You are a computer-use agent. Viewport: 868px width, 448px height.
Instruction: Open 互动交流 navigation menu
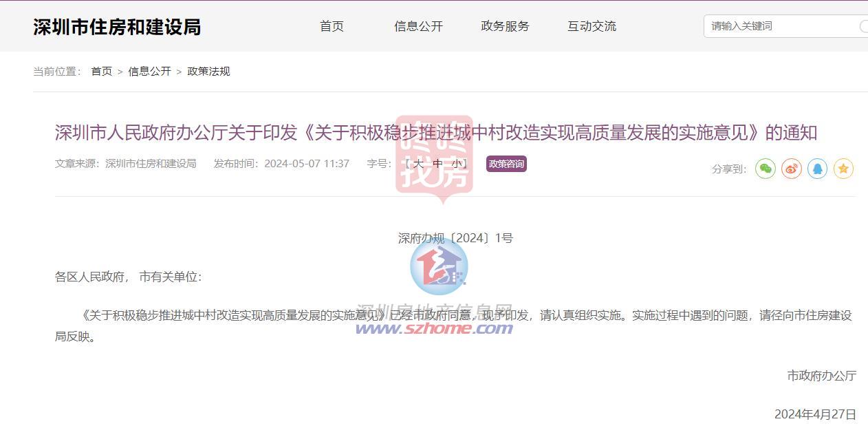coord(592,26)
